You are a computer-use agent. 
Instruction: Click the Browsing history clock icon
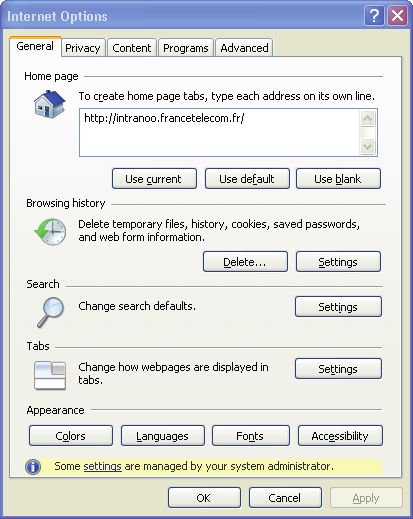[x=50, y=232]
